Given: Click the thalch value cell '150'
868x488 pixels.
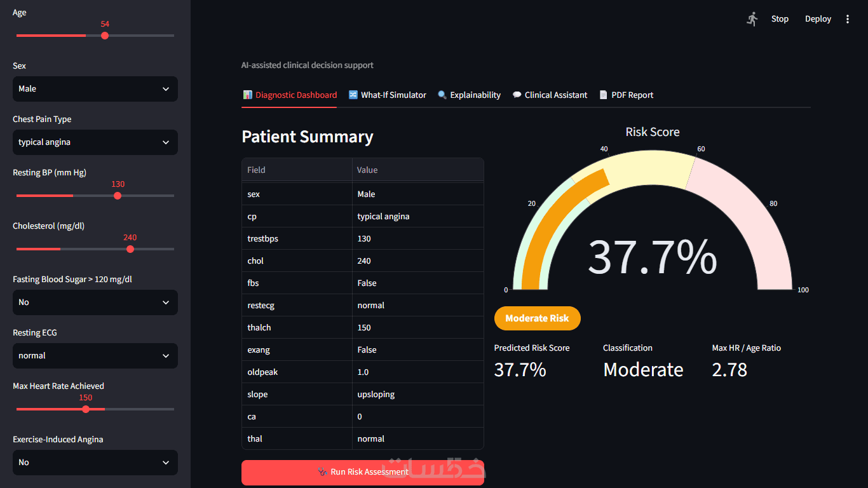Looking at the screenshot, I should 418,328.
